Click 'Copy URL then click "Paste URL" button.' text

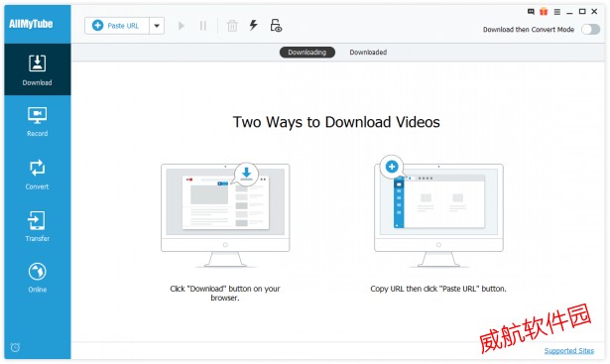click(x=438, y=289)
